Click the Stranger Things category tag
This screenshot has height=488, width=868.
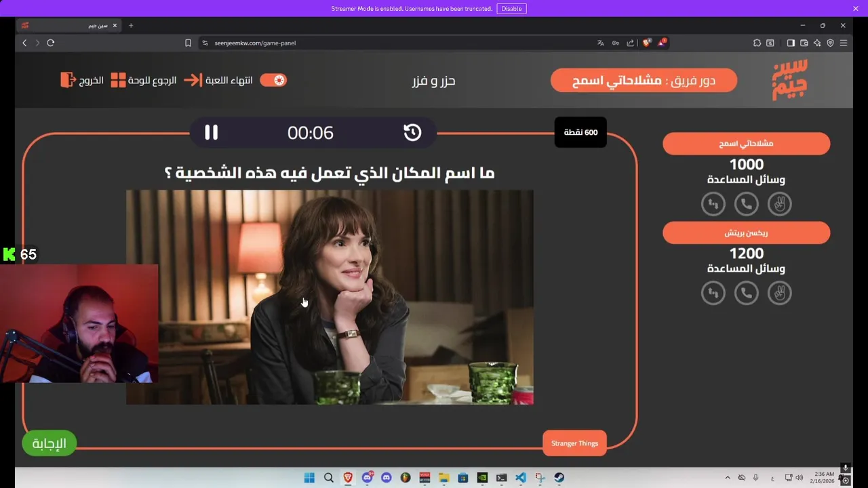[574, 443]
